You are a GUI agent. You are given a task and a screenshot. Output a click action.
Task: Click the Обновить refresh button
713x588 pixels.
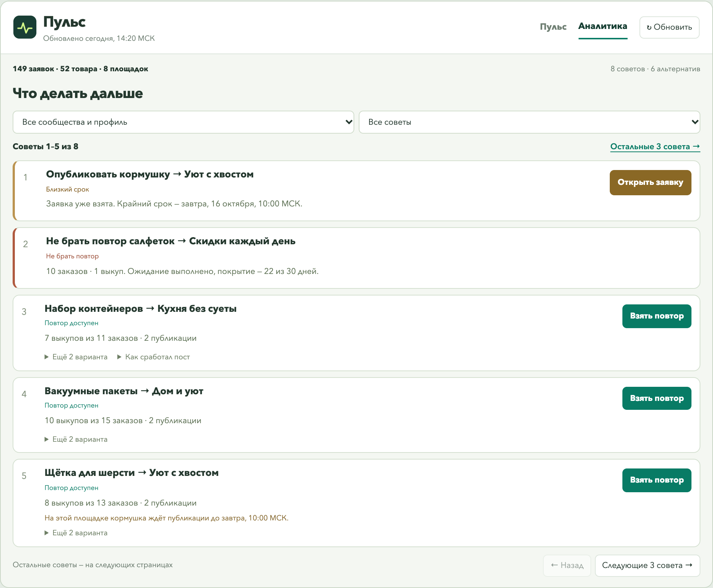(x=669, y=27)
